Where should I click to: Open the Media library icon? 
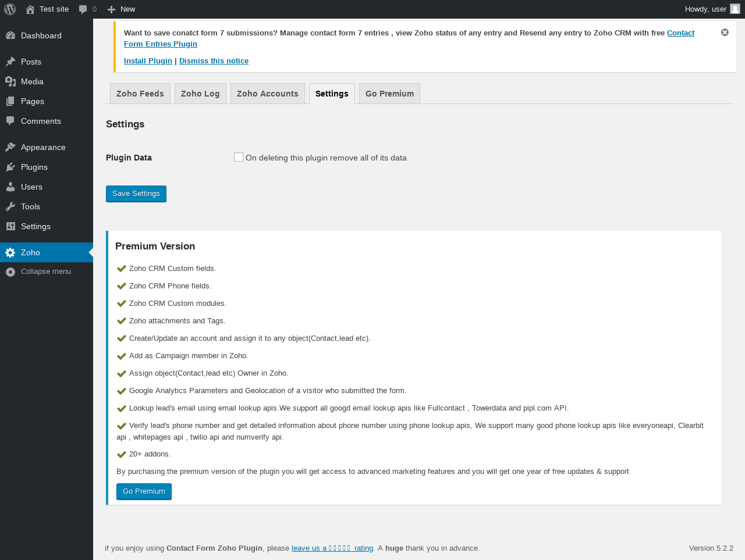[x=10, y=81]
